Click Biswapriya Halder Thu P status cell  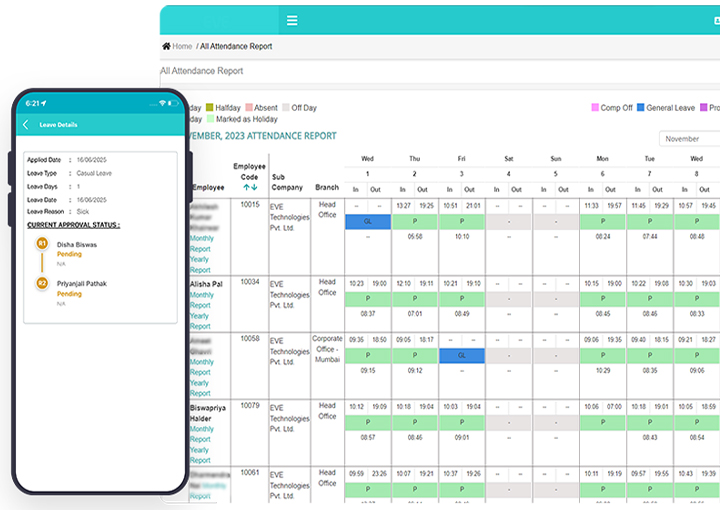[x=415, y=422]
